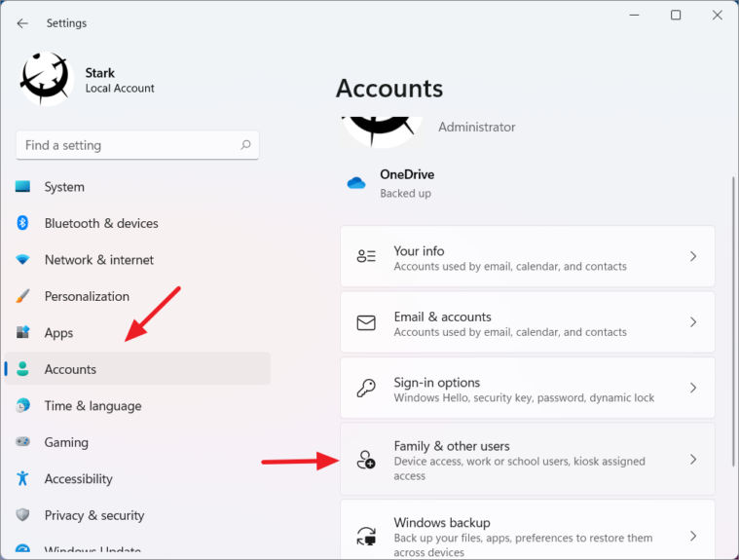The image size is (739, 560).
Task: Click the Time & language globe icon
Action: tap(22, 405)
